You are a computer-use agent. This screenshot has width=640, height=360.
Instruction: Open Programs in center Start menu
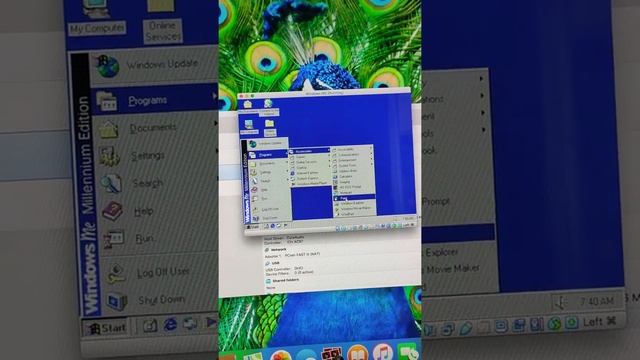coord(267,155)
